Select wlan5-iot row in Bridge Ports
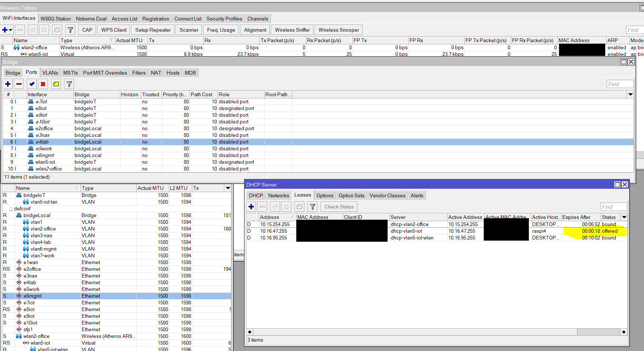The image size is (644, 351). tap(318, 162)
